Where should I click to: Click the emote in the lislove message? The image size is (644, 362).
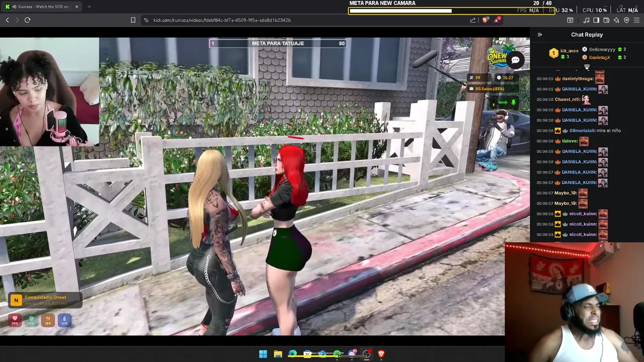(584, 141)
